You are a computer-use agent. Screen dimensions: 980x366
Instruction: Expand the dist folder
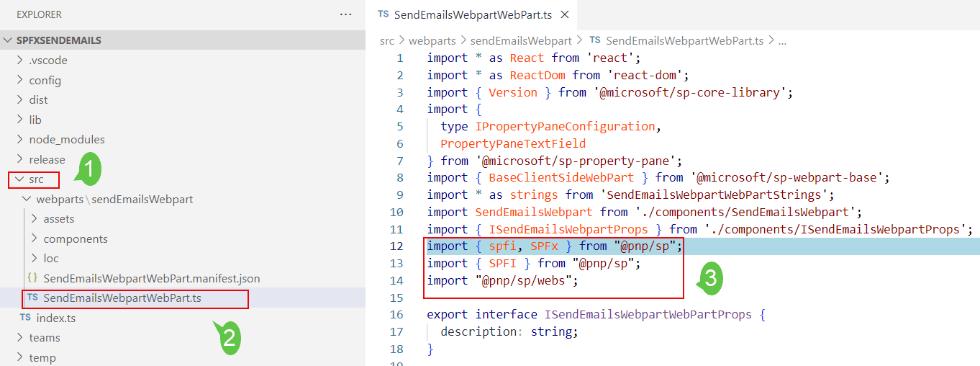tap(20, 100)
